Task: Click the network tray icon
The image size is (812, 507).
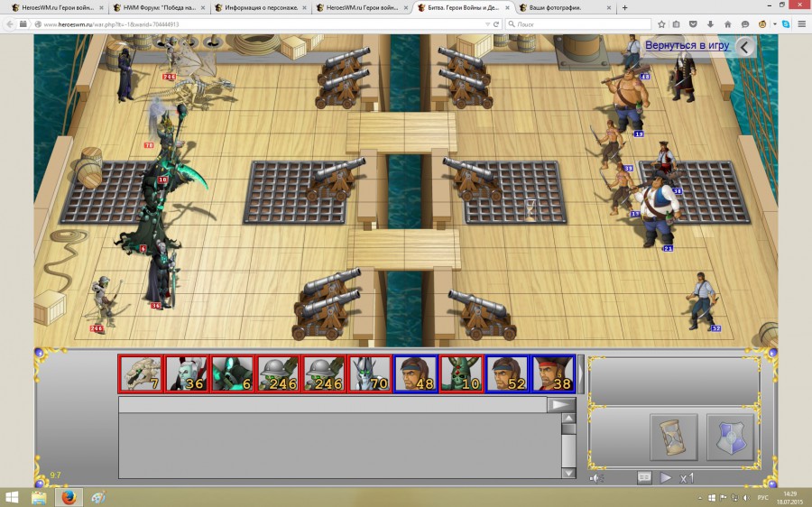Action: pos(734,498)
